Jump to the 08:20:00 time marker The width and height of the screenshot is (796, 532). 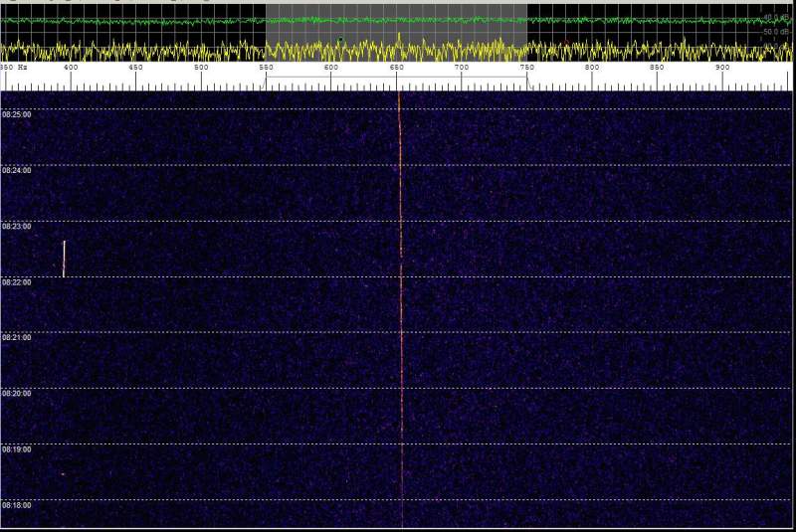pos(17,394)
